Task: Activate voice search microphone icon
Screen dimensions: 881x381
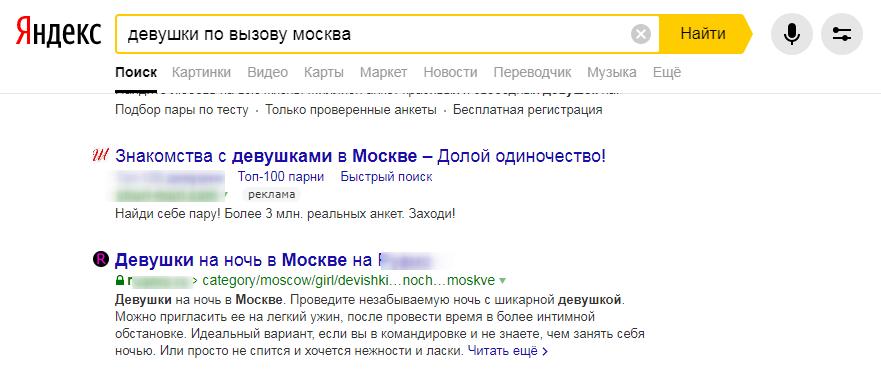Action: (x=792, y=34)
